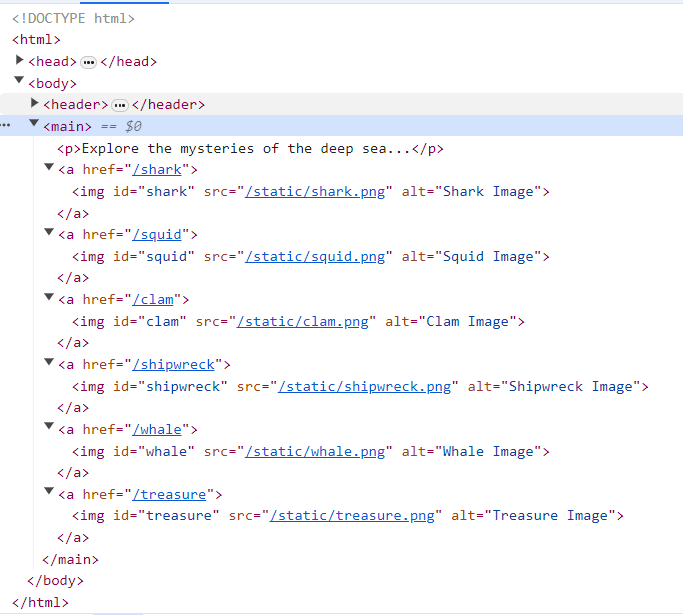683x615 pixels.
Task: Click alt="Treasure Image" attribute value
Action: pos(550,516)
